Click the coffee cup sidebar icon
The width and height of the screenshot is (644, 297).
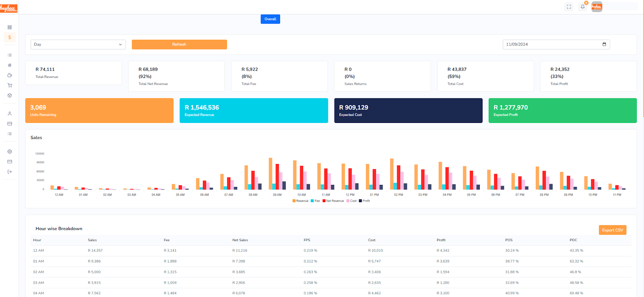(10, 75)
